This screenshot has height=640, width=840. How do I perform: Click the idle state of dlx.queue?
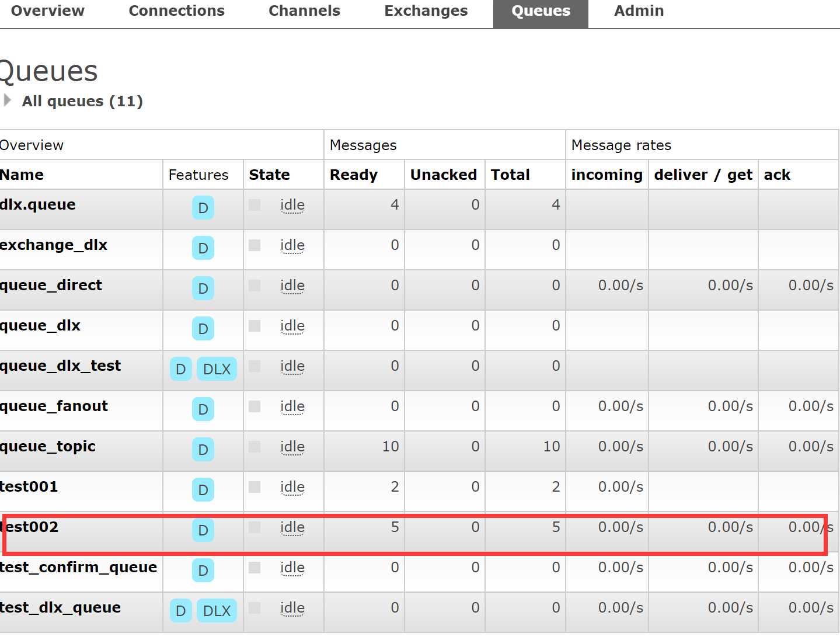(x=292, y=205)
